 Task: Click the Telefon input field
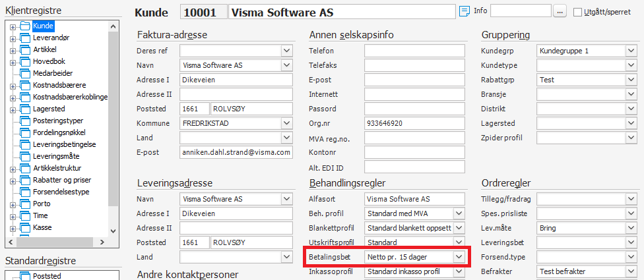pos(414,51)
